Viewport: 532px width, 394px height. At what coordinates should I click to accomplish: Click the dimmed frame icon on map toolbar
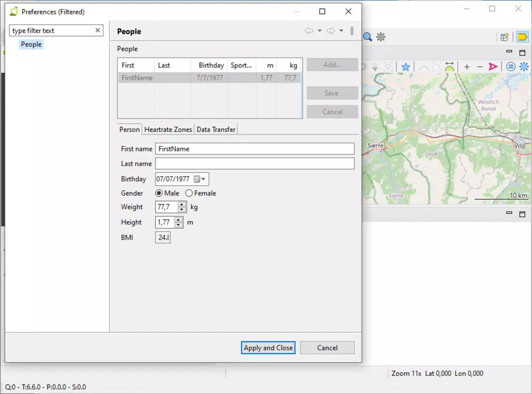click(388, 66)
